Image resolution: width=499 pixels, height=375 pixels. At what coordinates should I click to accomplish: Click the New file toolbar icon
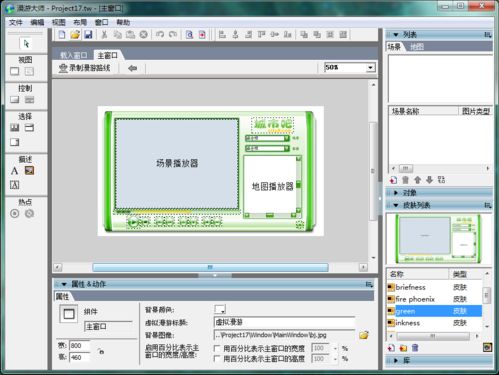click(x=62, y=34)
